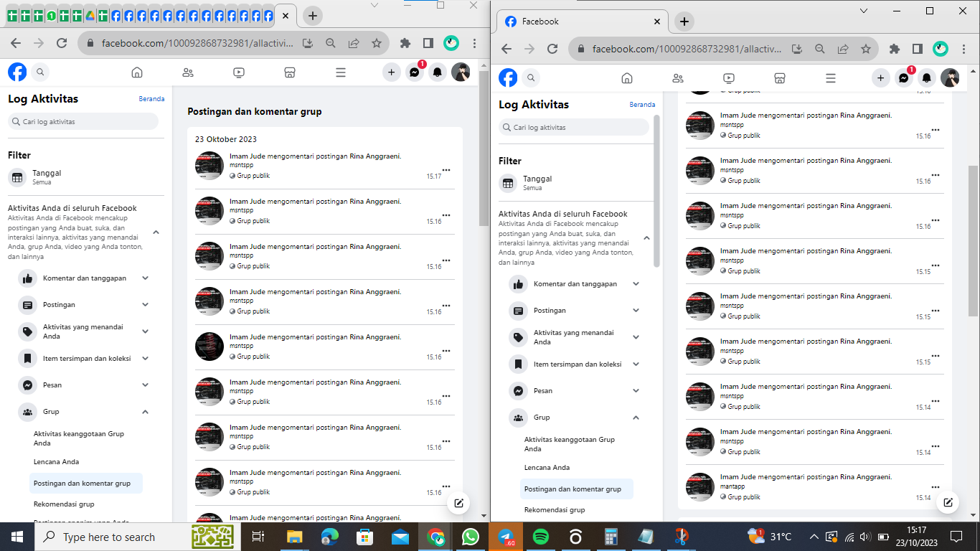
Task: Expand Aktivitas yang menandai Anda in left window
Action: [x=145, y=331]
